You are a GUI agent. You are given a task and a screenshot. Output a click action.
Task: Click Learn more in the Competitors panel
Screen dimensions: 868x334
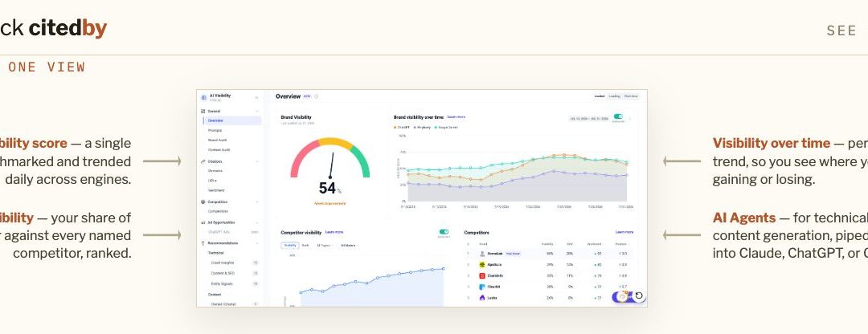624,232
